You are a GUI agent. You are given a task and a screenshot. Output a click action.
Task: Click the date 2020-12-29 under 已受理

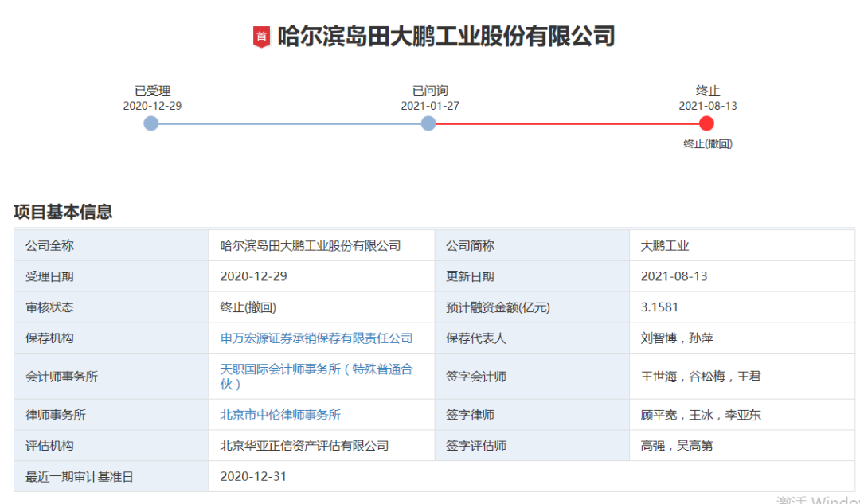point(152,106)
